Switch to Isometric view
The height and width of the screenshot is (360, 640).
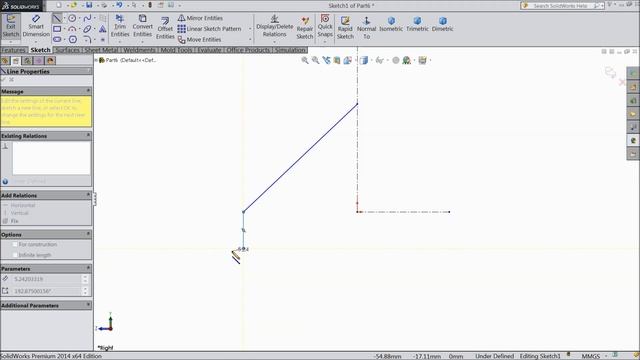click(391, 24)
